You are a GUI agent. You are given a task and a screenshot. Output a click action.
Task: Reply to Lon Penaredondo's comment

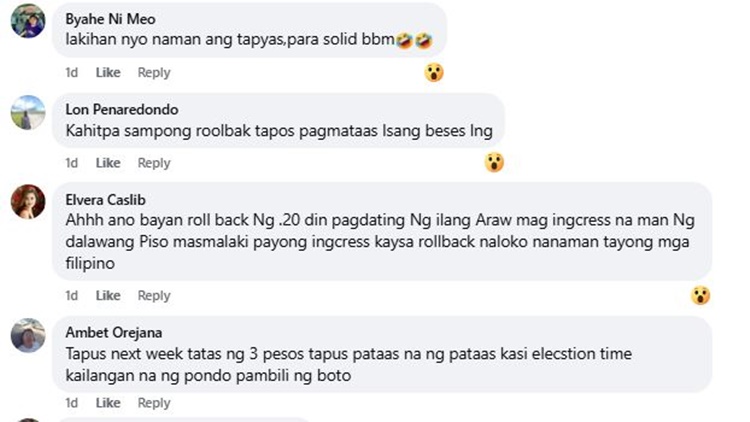click(154, 163)
